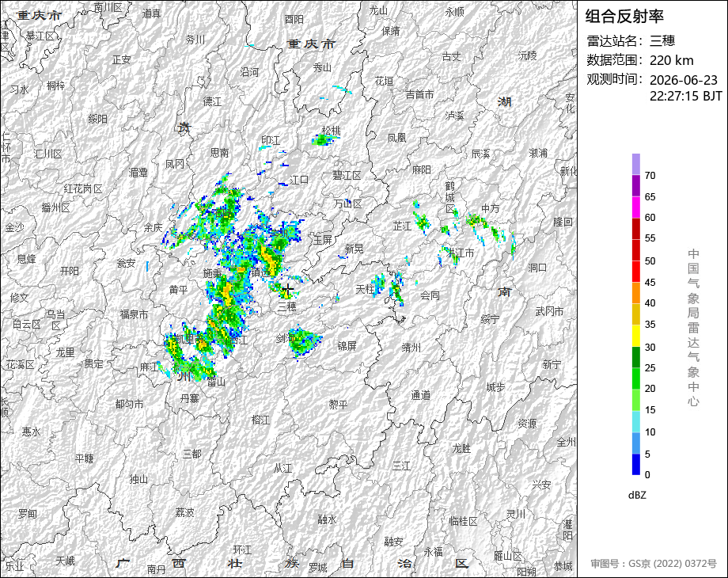
Task: Click the 万山区 district label
Action: tap(347, 204)
